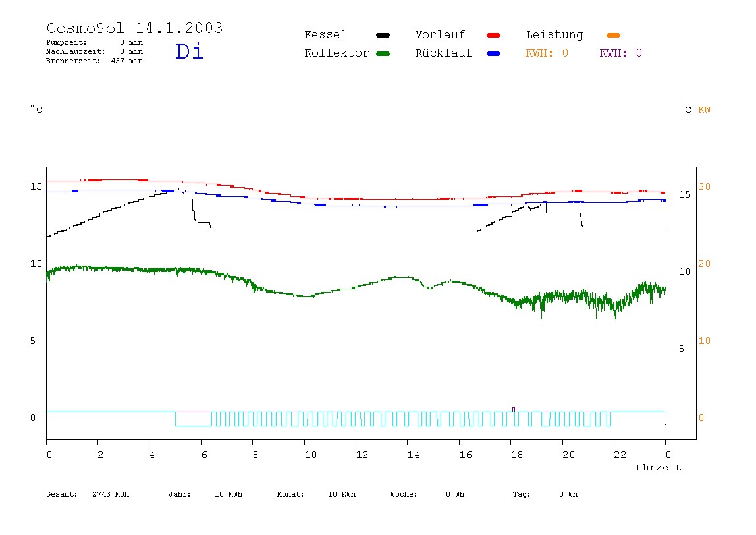
Task: Click the orange "KWH: 0" readout
Action: 547,53
